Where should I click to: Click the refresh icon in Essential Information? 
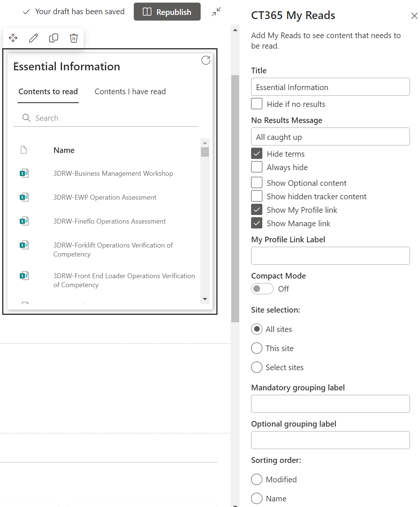[x=206, y=60]
